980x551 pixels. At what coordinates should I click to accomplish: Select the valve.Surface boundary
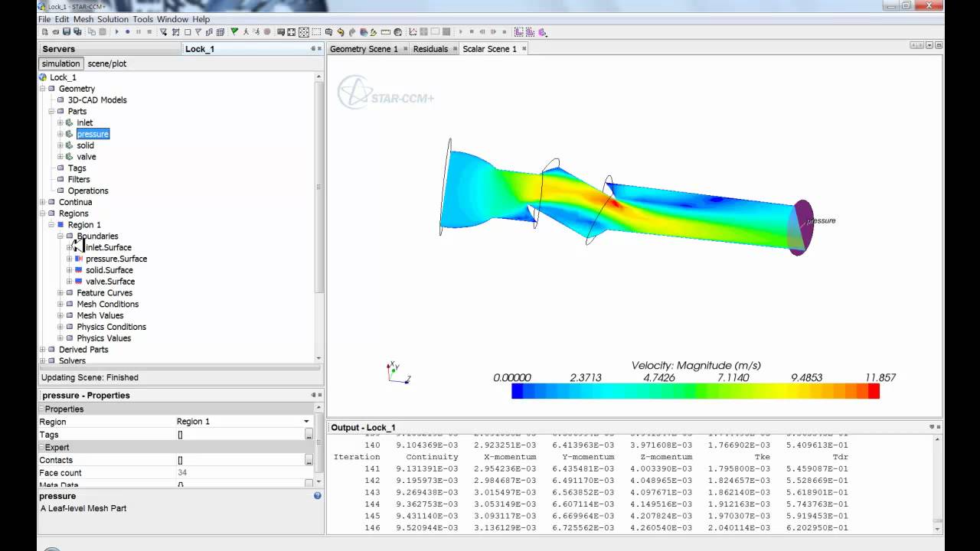(x=110, y=282)
